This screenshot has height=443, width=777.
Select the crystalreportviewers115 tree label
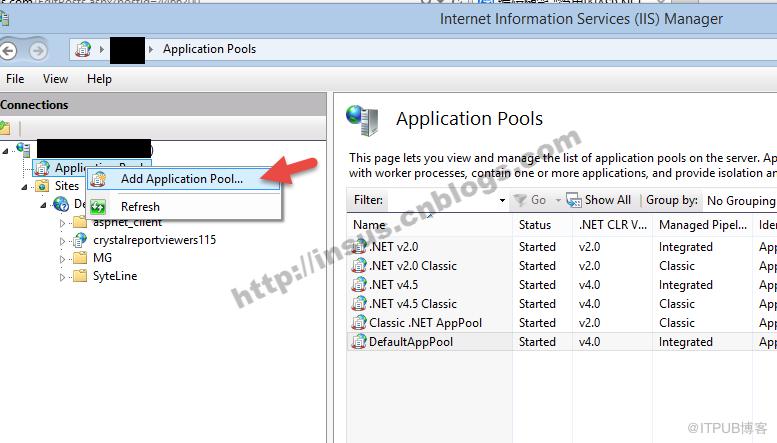point(155,240)
